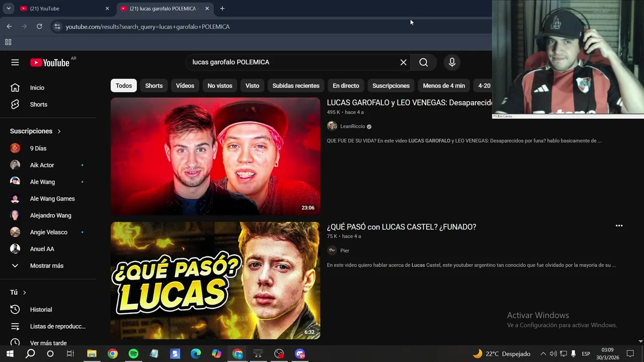The image size is (644, 362).
Task: Select the Vídeos filter chip
Action: click(185, 86)
